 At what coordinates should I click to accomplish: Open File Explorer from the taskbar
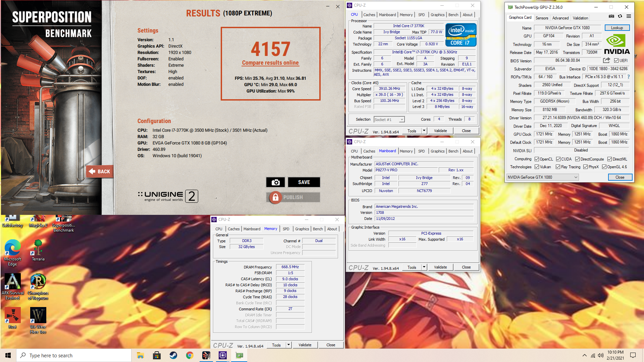[140, 355]
